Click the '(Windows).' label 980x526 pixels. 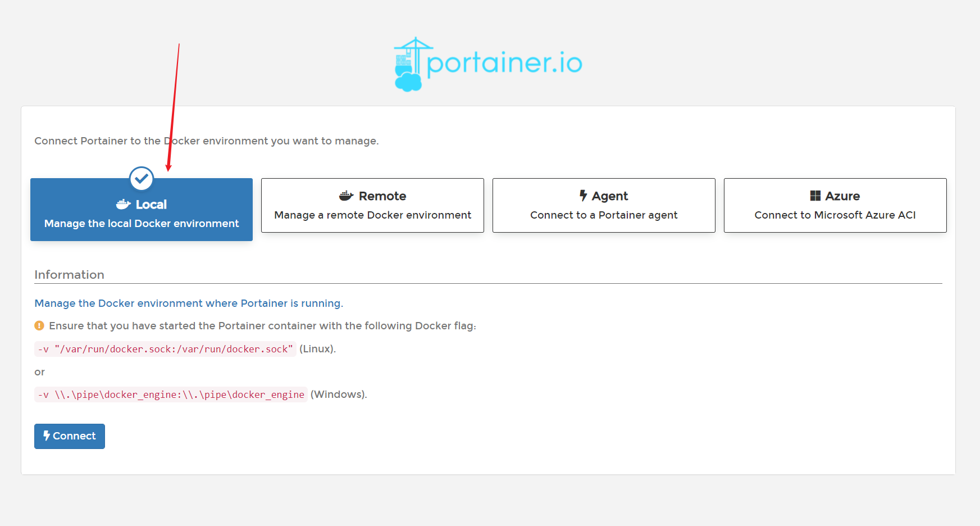point(339,394)
